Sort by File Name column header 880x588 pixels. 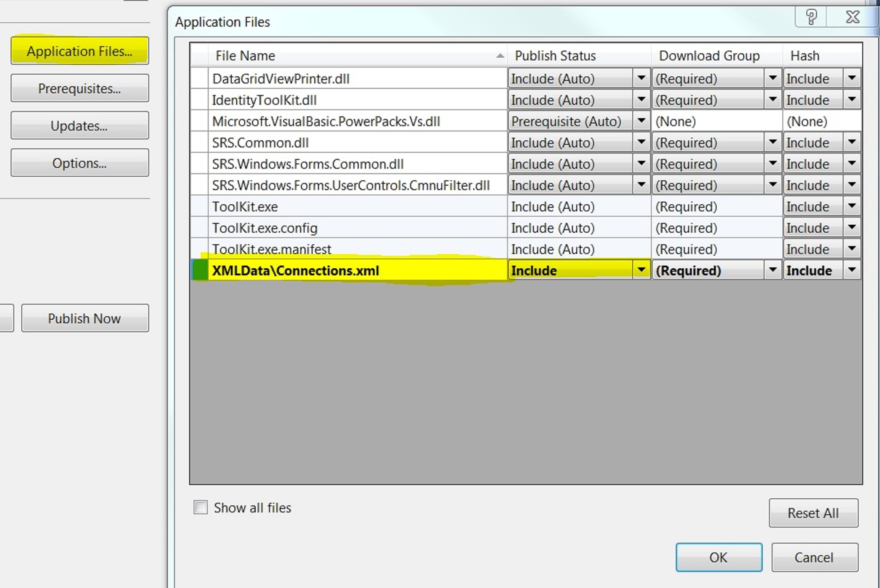point(245,56)
